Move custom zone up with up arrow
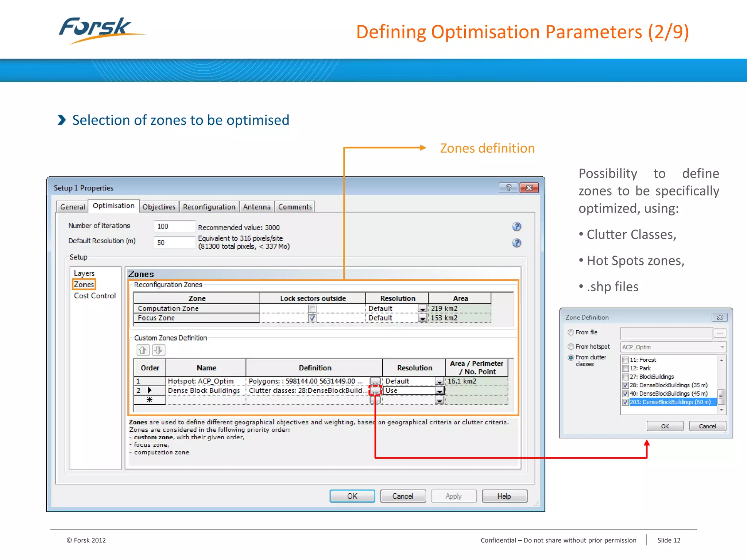 (143, 350)
